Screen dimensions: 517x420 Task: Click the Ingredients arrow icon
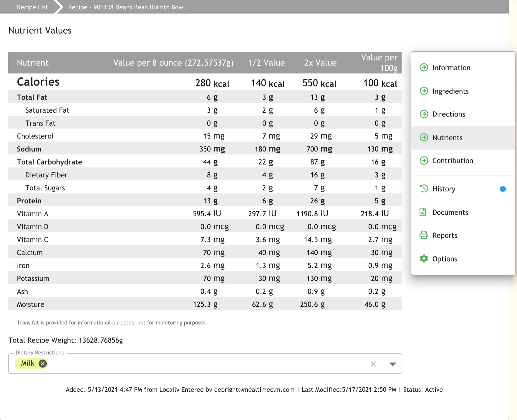[x=424, y=91]
